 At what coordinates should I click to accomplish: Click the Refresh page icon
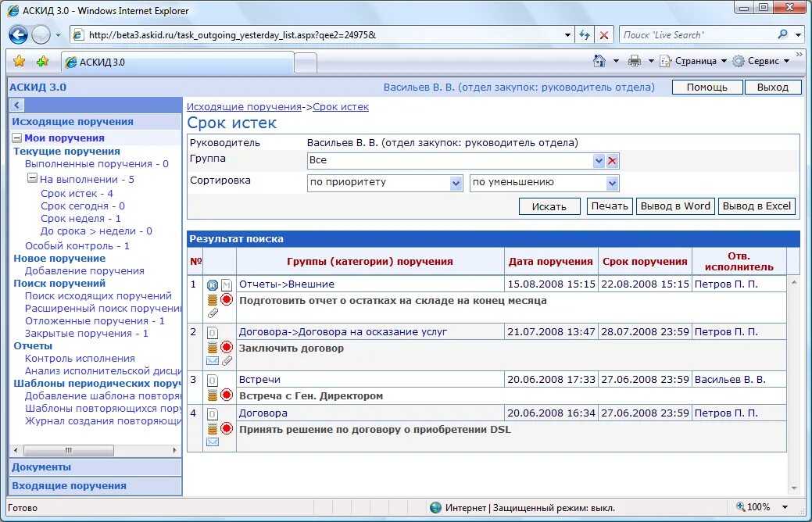coord(585,34)
